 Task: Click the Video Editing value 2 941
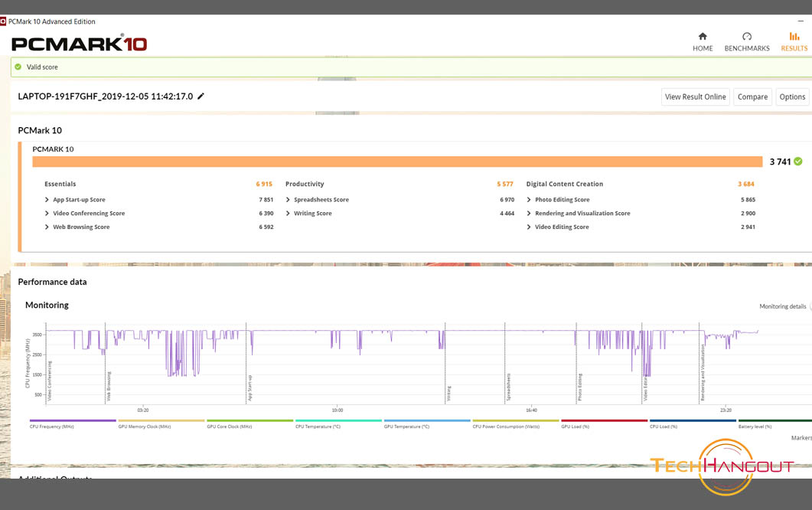748,227
